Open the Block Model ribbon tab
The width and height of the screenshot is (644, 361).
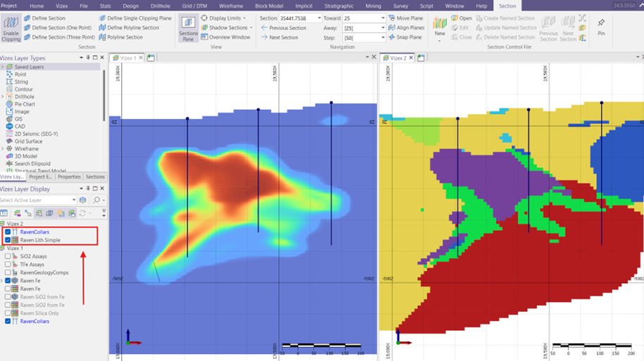tap(268, 6)
